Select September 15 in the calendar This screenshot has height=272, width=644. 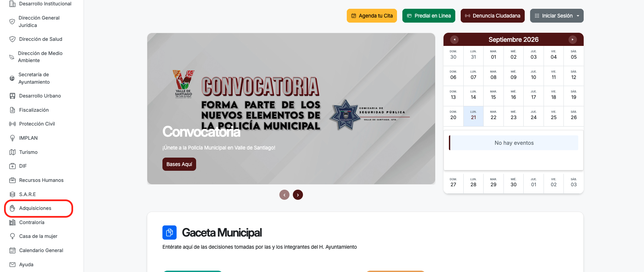tap(493, 96)
